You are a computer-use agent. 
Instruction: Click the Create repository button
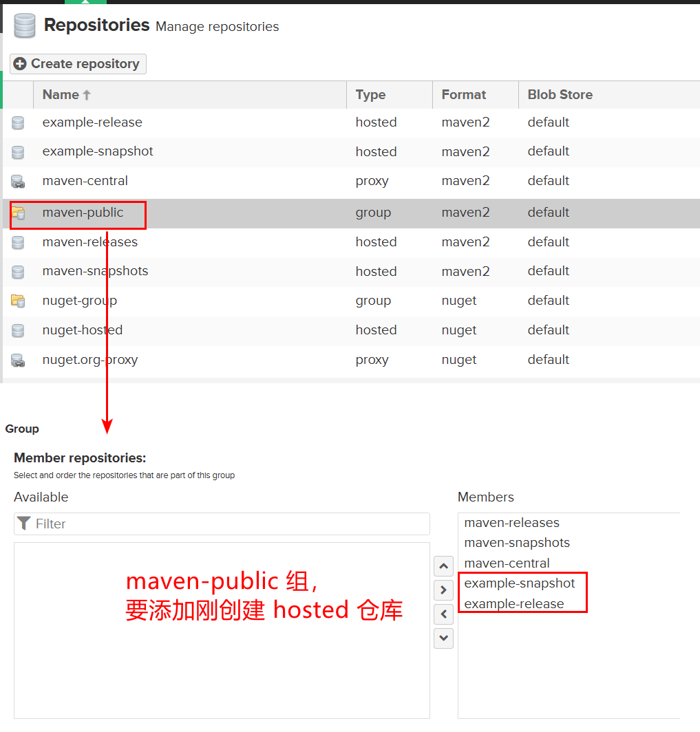tap(78, 64)
